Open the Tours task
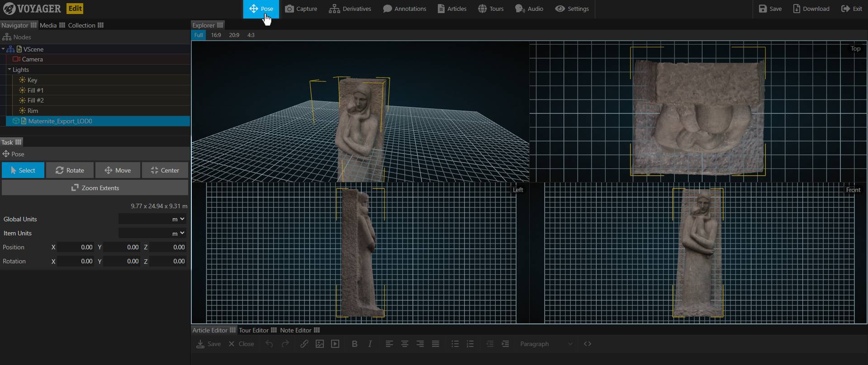The width and height of the screenshot is (868, 365). pos(491,9)
